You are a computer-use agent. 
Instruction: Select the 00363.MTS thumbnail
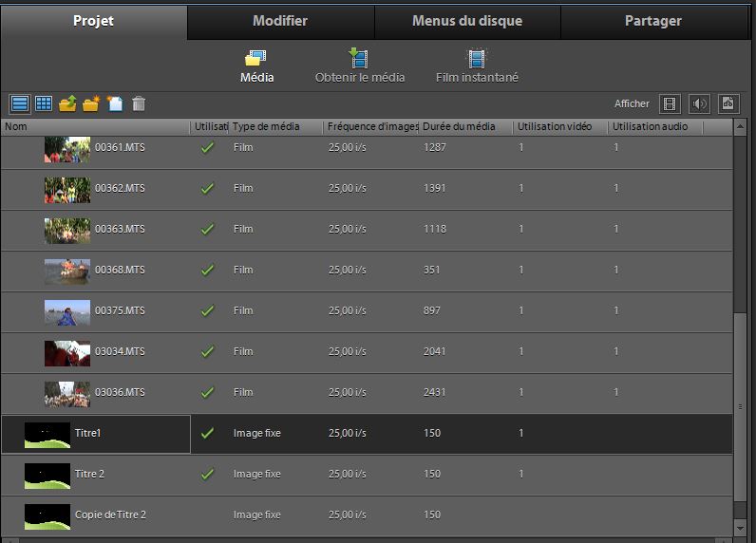[x=67, y=231]
